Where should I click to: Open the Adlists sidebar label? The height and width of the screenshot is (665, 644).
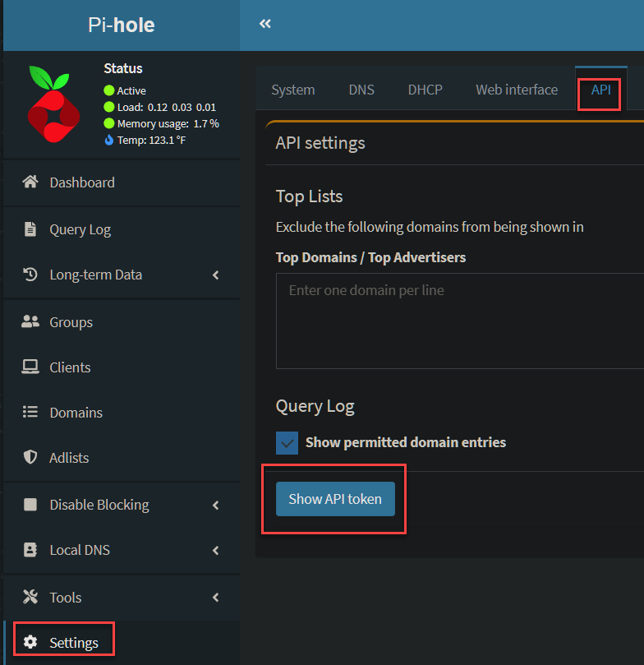pos(69,458)
